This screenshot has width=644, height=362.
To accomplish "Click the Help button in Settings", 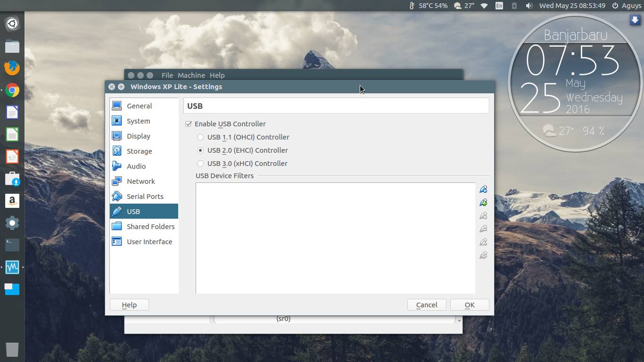I will [129, 305].
